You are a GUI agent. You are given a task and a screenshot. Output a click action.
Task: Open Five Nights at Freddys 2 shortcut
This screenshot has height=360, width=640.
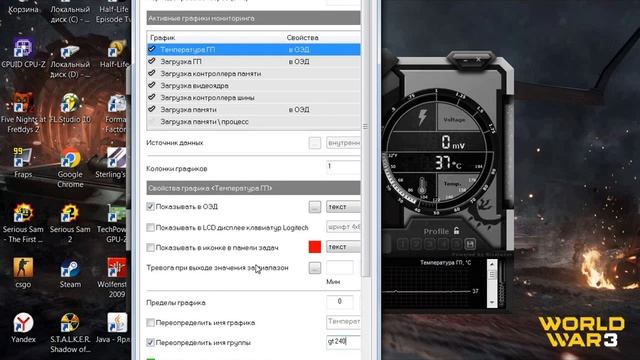coord(23,113)
